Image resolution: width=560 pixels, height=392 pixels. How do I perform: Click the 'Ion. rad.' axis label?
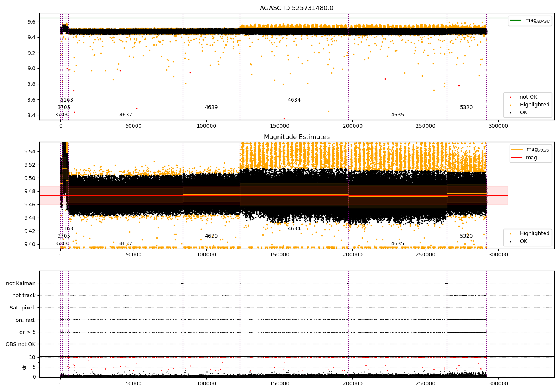point(25,320)
